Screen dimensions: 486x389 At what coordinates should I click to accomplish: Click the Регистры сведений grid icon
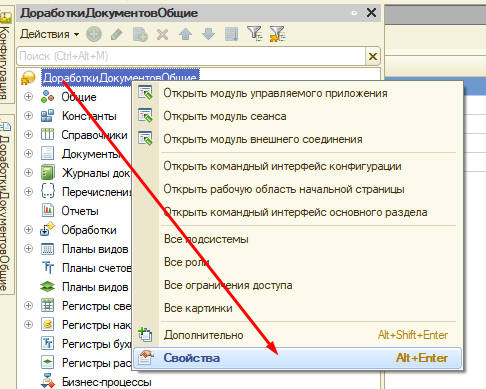(47, 306)
